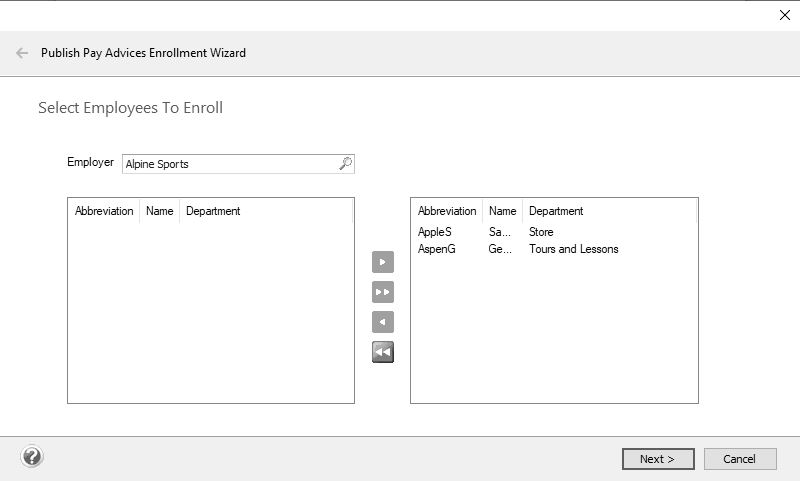Remove selected employee with left arrow
This screenshot has height=481, width=800.
(x=383, y=322)
